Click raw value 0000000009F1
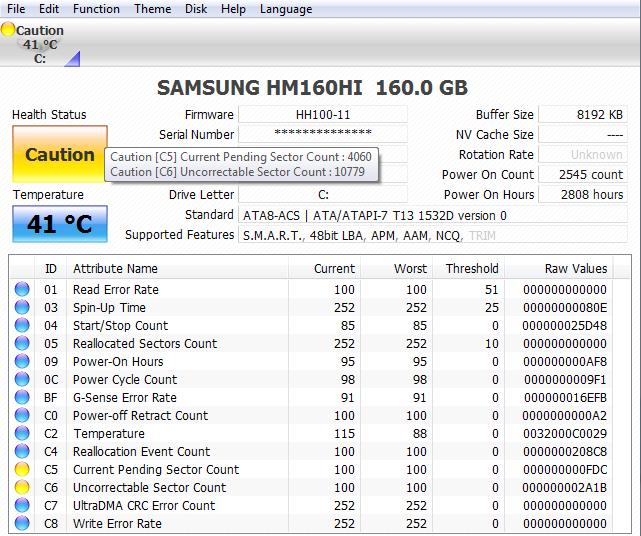Image resolution: width=641 pixels, height=536 pixels. coord(565,379)
